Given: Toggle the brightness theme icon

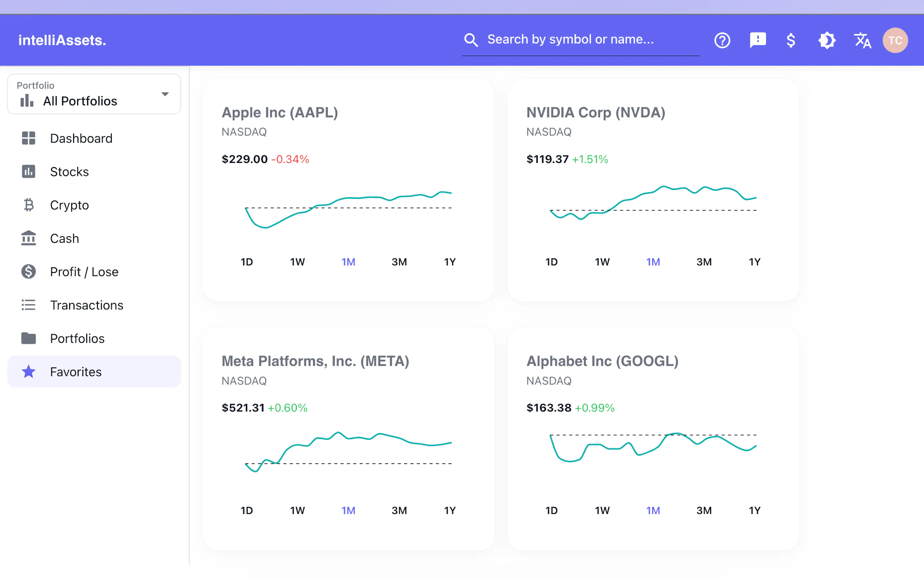Looking at the screenshot, I should point(827,40).
